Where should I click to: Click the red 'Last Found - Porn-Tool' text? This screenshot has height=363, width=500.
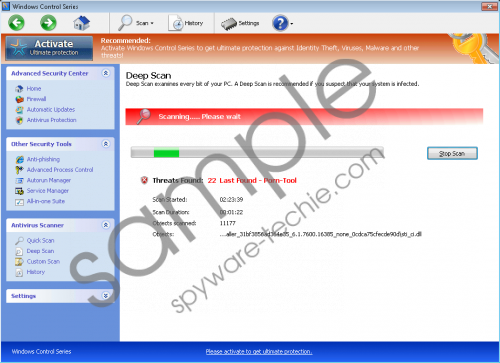coord(258,180)
